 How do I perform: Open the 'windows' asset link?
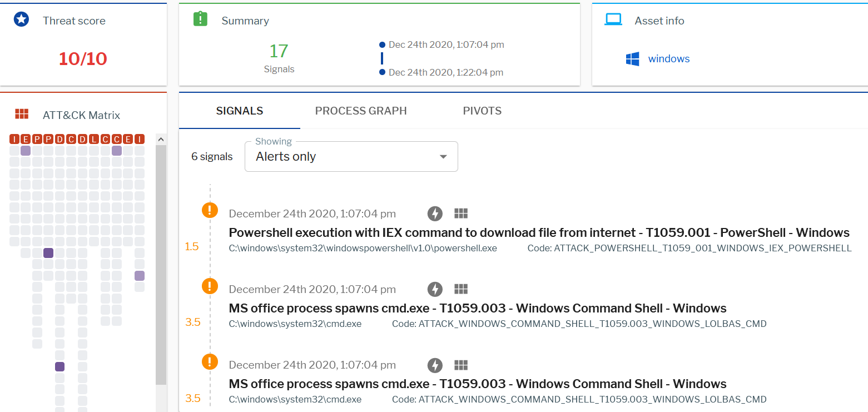coord(669,59)
